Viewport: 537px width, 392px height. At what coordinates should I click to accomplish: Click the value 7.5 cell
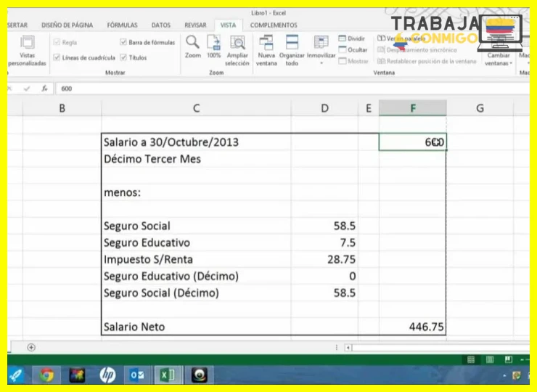pos(324,242)
